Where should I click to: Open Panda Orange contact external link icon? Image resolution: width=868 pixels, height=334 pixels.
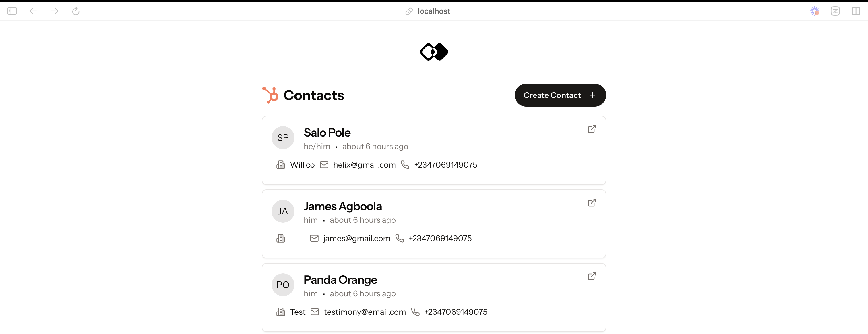pyautogui.click(x=592, y=276)
